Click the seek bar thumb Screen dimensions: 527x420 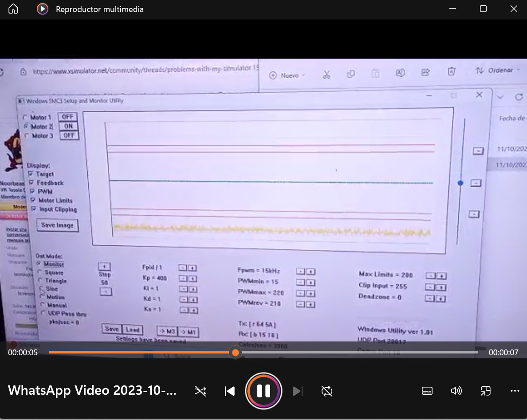(236, 353)
